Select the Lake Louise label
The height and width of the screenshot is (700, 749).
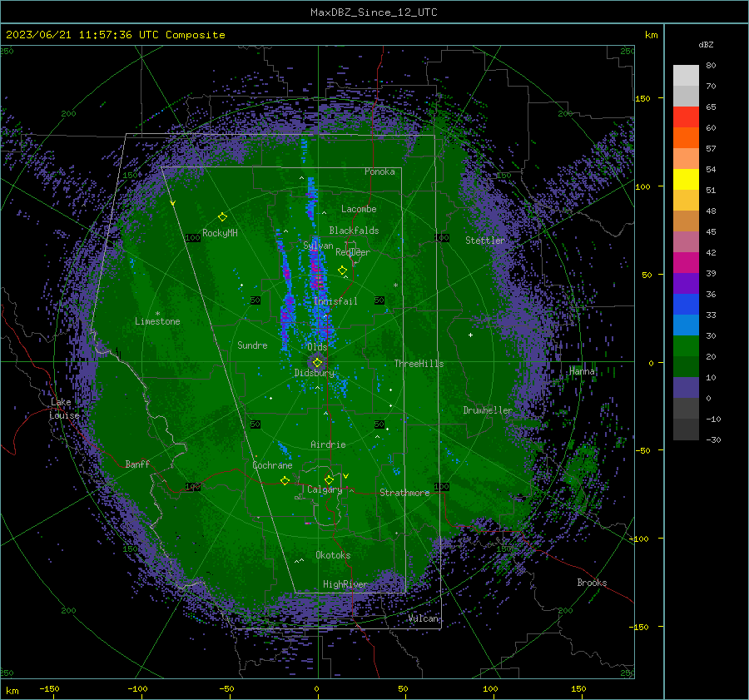click(x=64, y=409)
